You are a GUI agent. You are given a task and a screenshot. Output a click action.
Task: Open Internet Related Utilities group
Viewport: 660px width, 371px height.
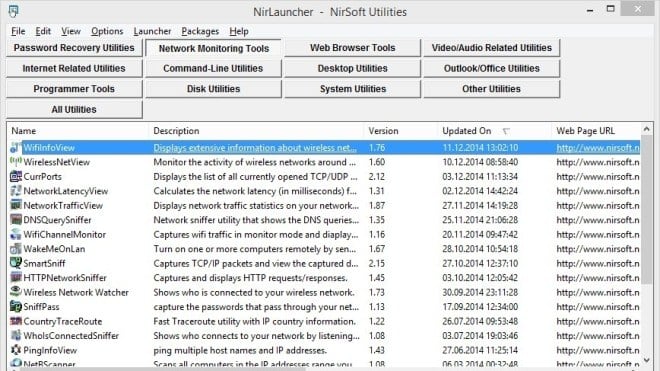point(74,68)
